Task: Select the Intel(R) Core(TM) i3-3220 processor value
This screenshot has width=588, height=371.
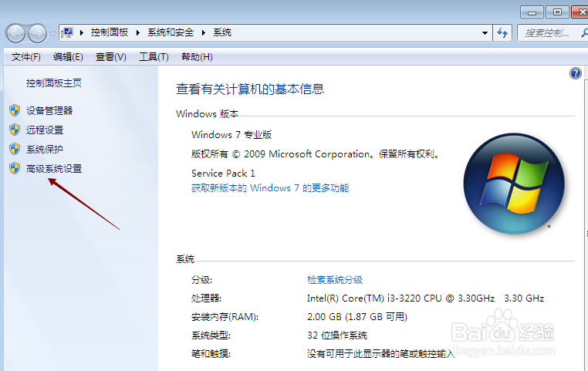Action: point(425,298)
